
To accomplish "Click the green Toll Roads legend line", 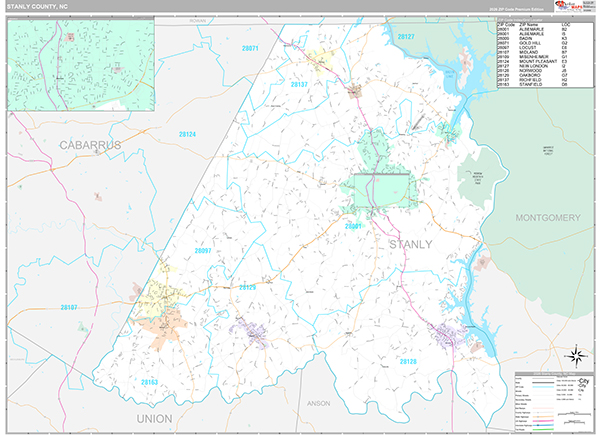I will [x=543, y=429].
